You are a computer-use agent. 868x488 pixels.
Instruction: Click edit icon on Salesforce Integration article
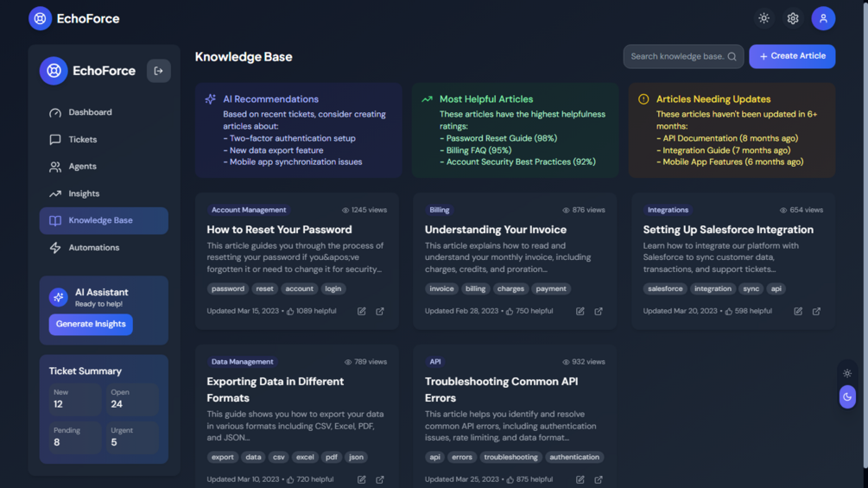tap(798, 311)
